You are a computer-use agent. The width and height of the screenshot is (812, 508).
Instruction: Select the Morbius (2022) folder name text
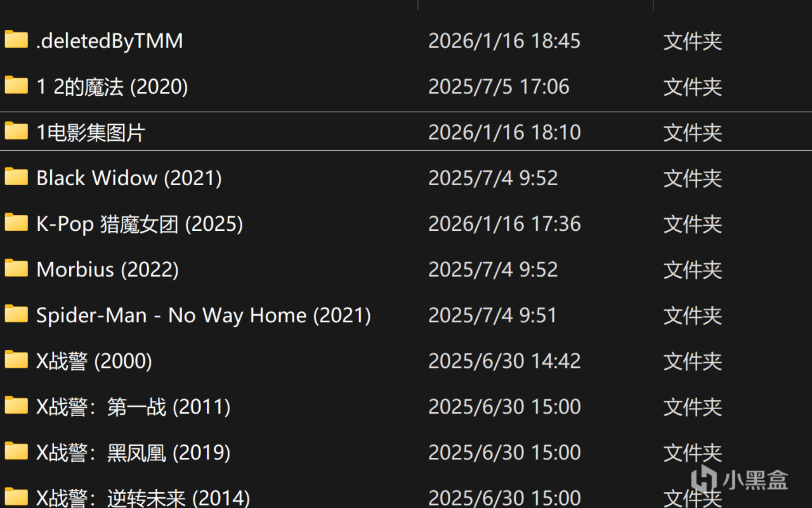[107, 270]
